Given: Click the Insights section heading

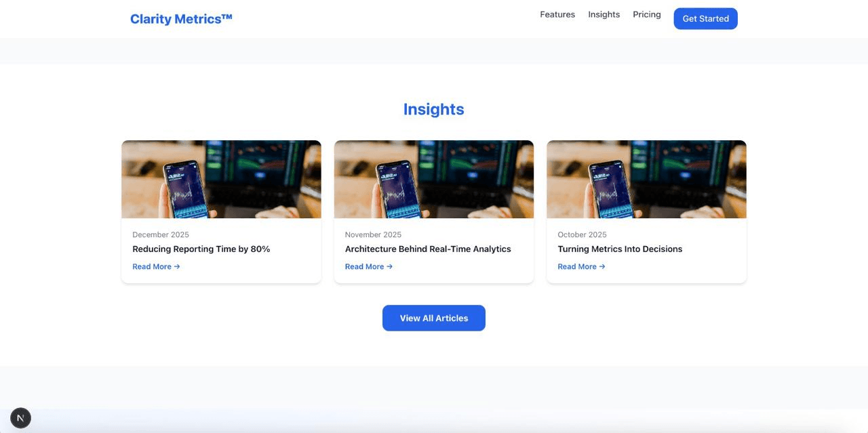Looking at the screenshot, I should pyautogui.click(x=434, y=109).
